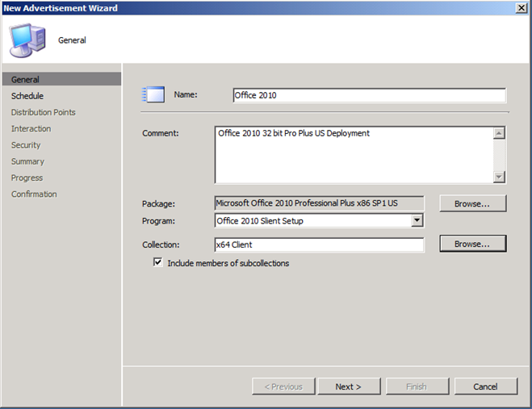The image size is (532, 409).
Task: Click the Package field showing Microsoft Office 2010
Action: tap(319, 203)
